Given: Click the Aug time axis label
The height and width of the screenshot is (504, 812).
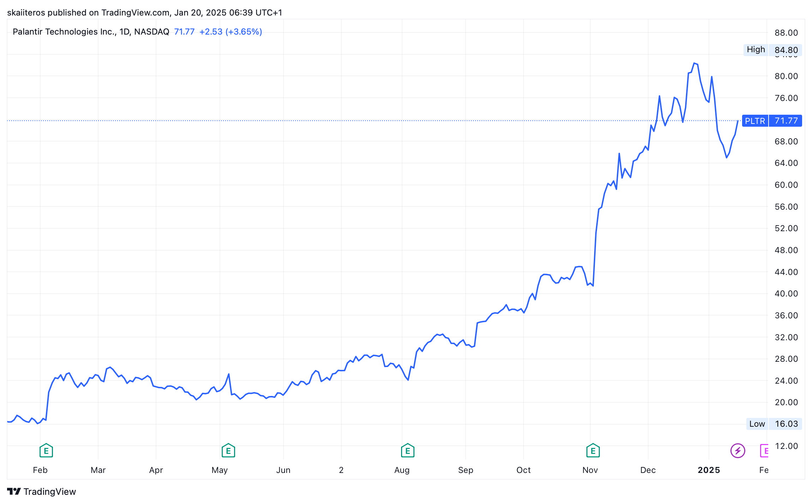Looking at the screenshot, I should 402,470.
